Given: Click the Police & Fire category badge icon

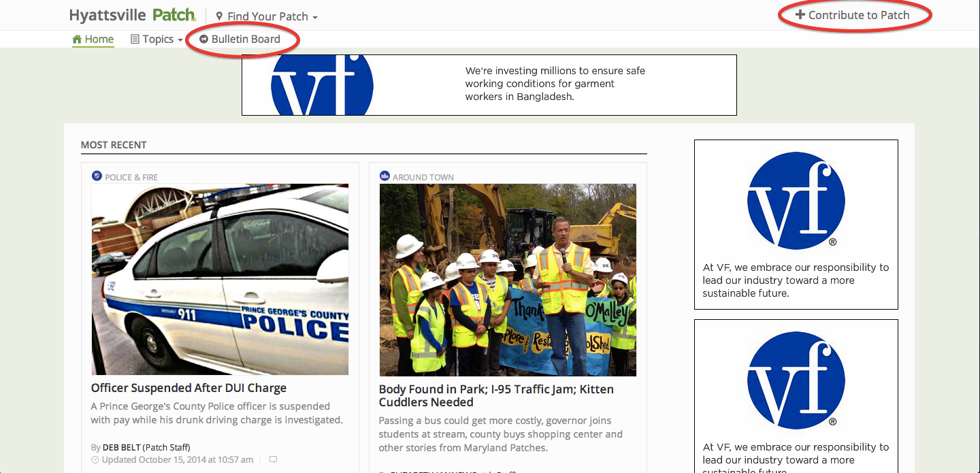Looking at the screenshot, I should click(97, 176).
